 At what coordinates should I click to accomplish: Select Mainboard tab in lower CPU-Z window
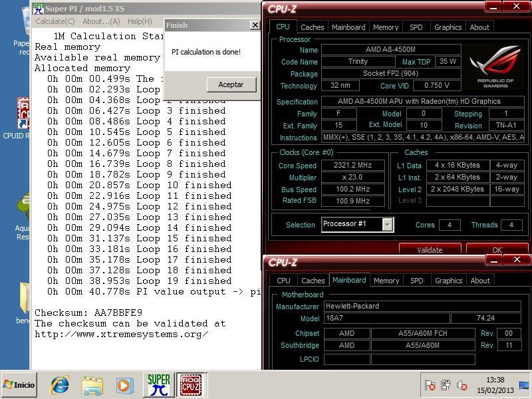click(349, 280)
